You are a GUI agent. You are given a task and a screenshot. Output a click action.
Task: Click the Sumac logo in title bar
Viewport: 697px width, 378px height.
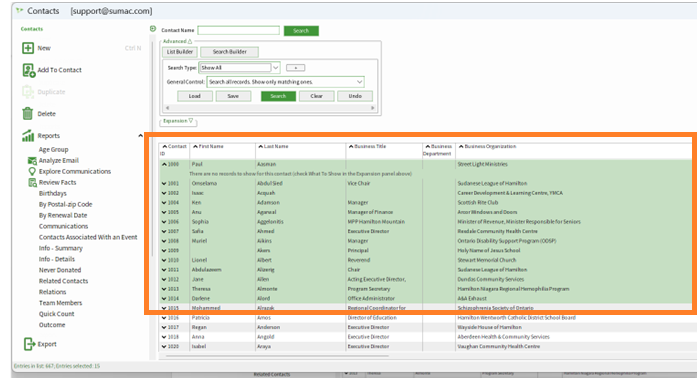point(19,10)
